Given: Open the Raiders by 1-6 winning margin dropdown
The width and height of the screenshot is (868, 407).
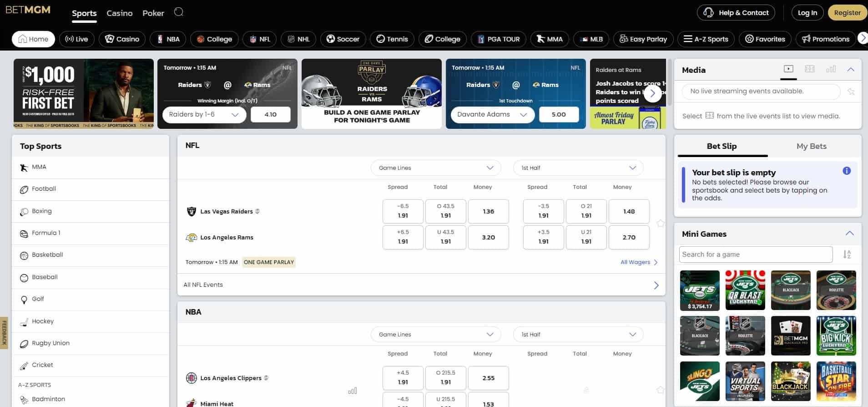Looking at the screenshot, I should (x=204, y=114).
